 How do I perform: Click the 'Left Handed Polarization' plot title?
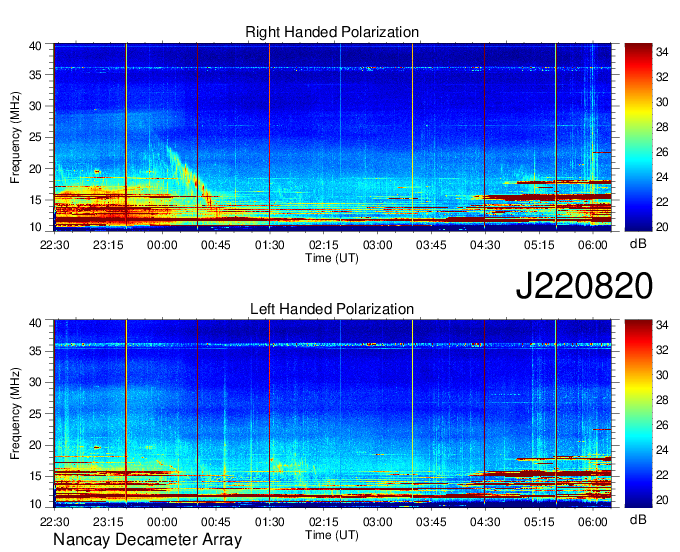pyautogui.click(x=332, y=309)
